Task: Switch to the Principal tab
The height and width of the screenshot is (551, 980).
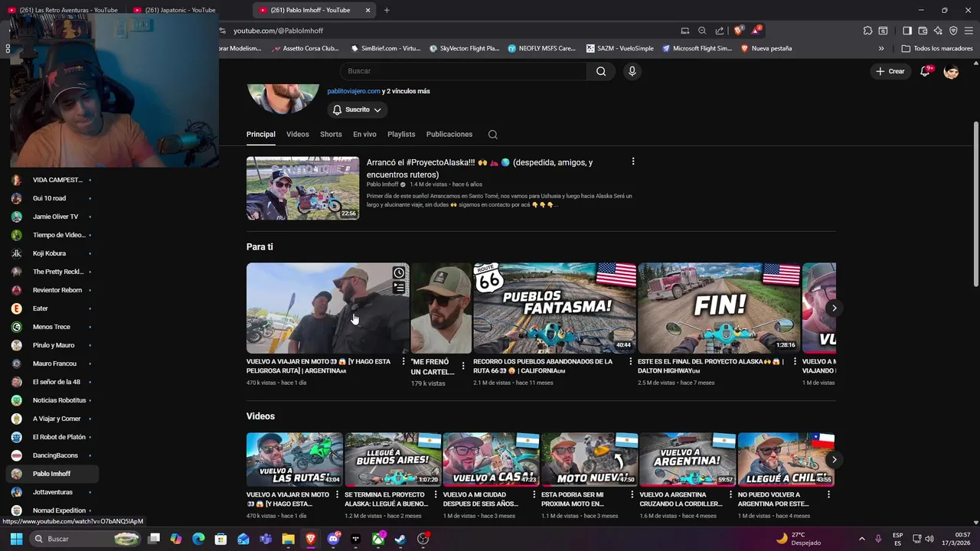Action: coord(260,135)
